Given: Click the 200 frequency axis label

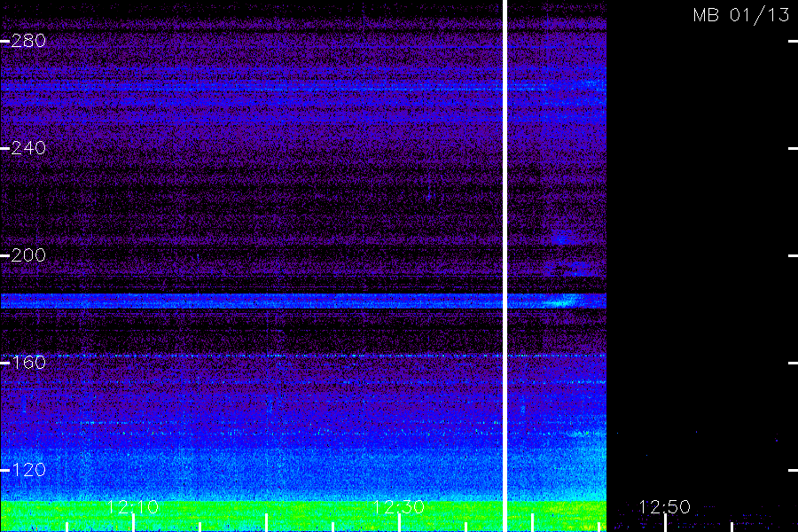Looking at the screenshot, I should (28, 255).
